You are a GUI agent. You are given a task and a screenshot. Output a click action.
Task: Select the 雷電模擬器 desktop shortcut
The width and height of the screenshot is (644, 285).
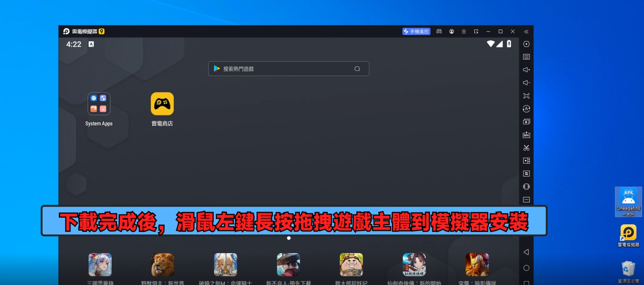pyautogui.click(x=628, y=236)
